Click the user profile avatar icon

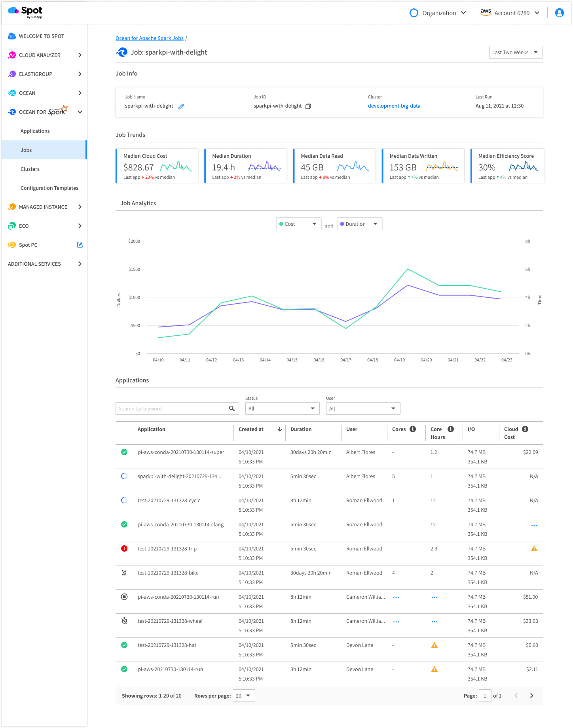pos(559,13)
